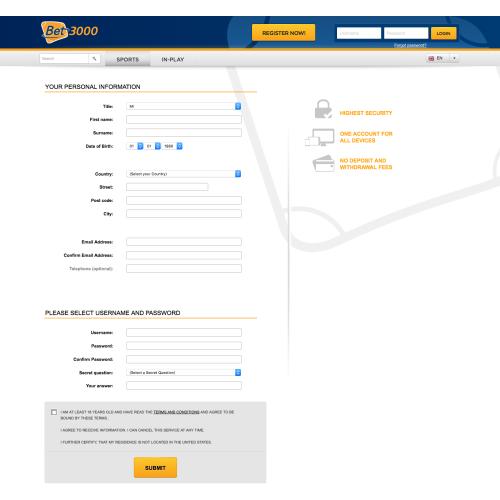500x500 pixels.
Task: Focus the First name input field
Action: (184, 119)
